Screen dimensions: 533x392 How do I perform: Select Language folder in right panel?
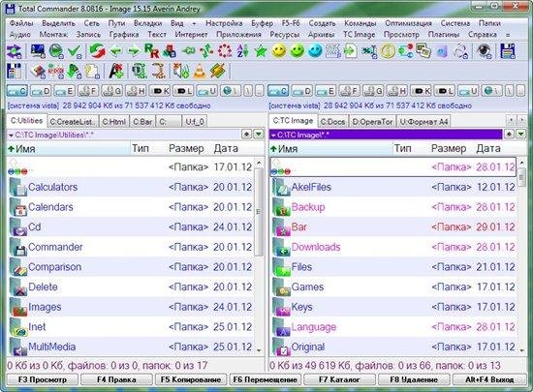(393, 327)
